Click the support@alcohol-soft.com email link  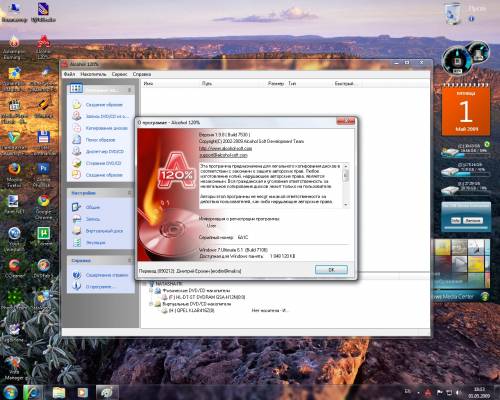click(x=223, y=155)
